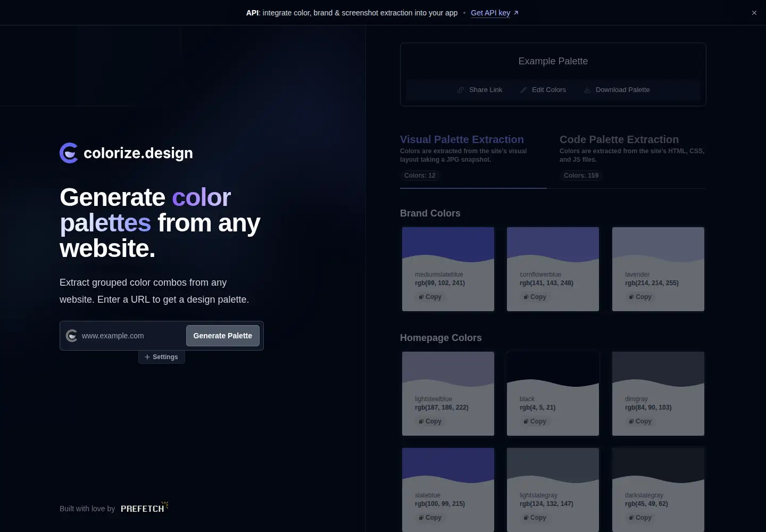Image resolution: width=766 pixels, height=532 pixels.
Task: Copy the slateblue color value
Action: [430, 518]
